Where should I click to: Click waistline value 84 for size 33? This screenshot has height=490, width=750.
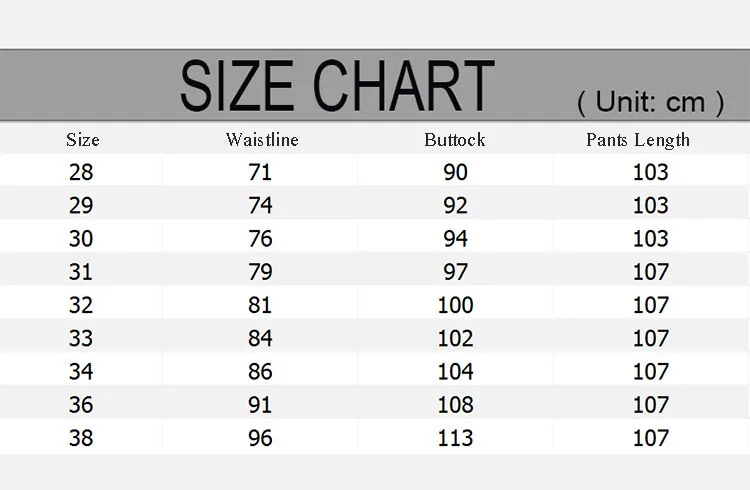(260, 338)
